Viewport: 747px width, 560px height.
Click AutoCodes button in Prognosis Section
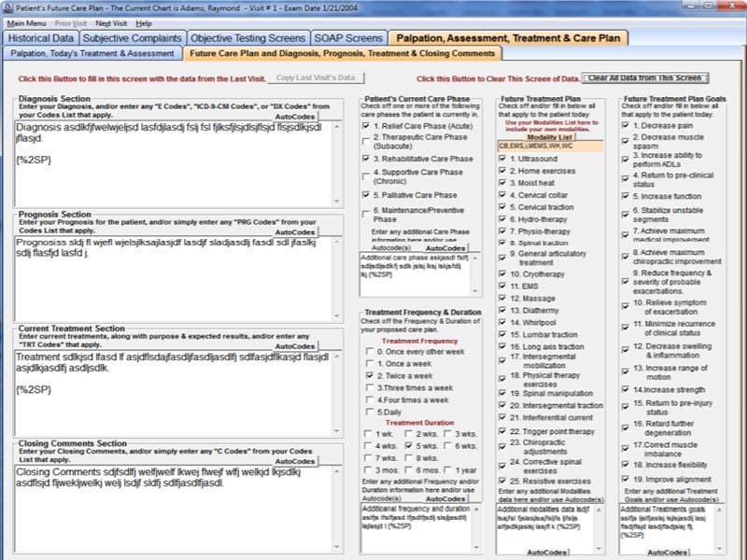[295, 231]
